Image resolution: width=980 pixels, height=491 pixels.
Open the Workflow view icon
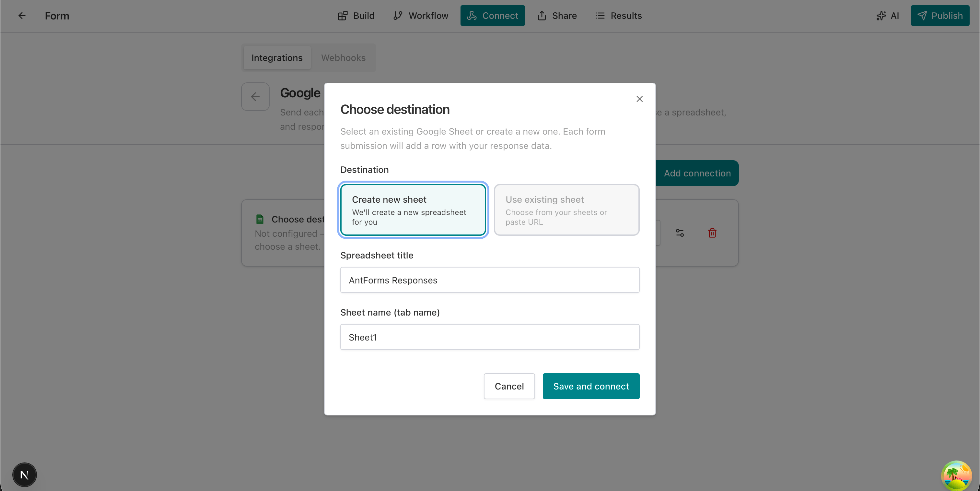[x=398, y=16]
